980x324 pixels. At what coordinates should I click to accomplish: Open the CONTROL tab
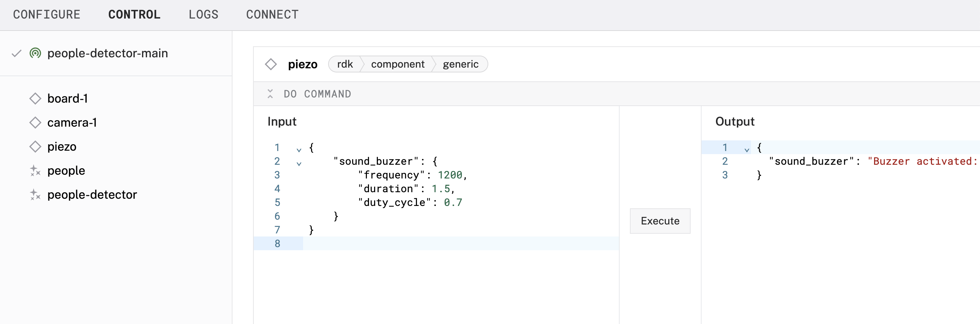(x=134, y=14)
